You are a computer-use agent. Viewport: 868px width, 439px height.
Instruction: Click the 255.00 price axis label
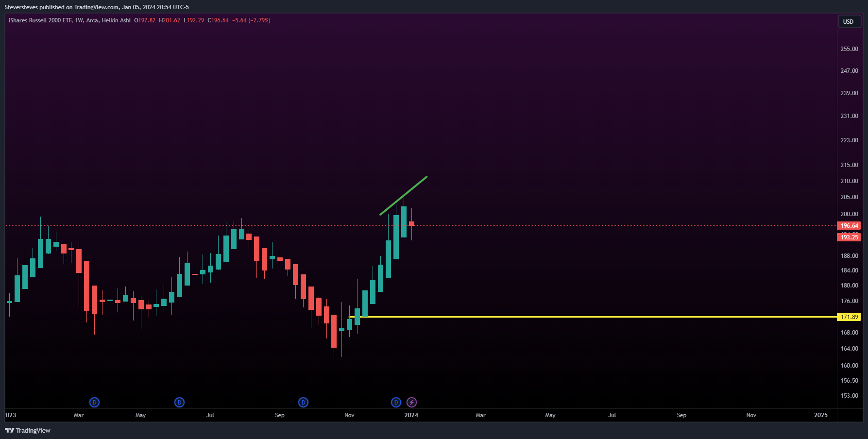point(849,49)
